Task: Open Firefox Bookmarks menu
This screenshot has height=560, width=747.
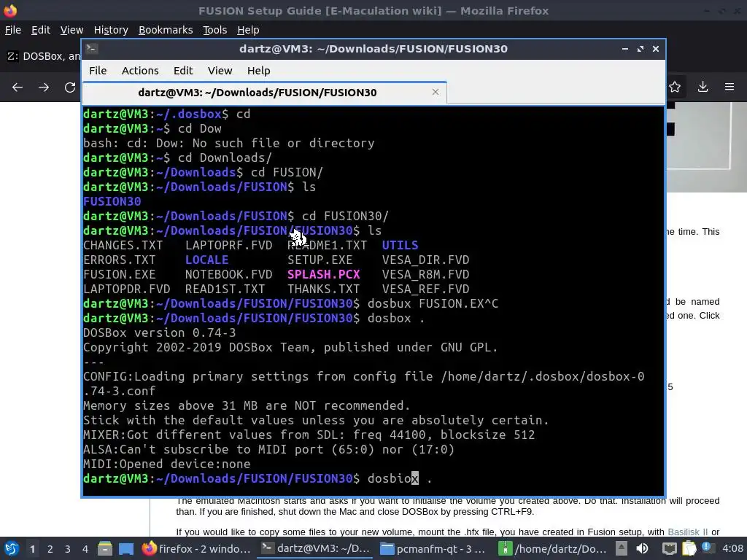Action: pyautogui.click(x=166, y=30)
